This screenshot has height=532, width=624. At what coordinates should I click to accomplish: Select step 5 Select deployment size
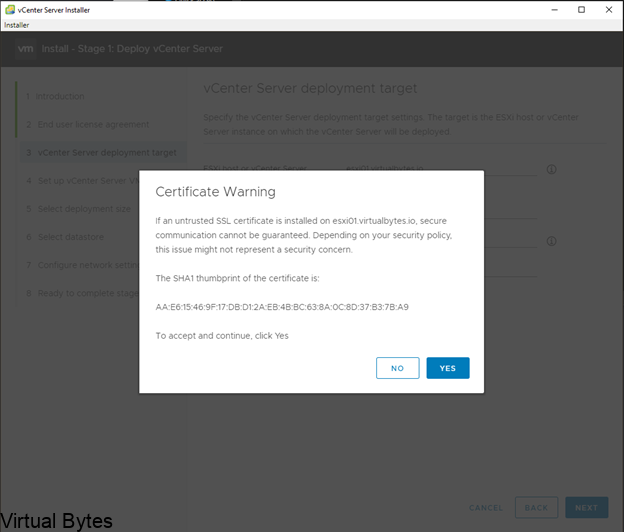click(78, 209)
